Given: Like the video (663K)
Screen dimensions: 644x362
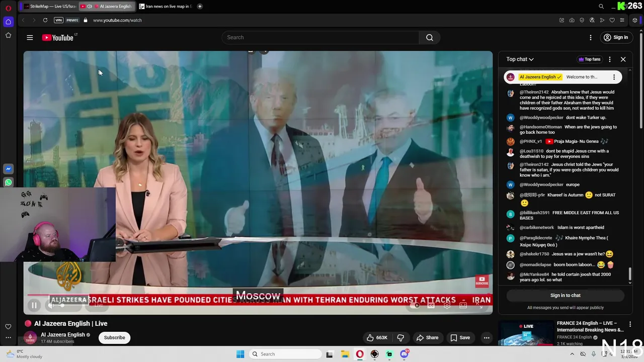Looking at the screenshot, I should coord(377,337).
